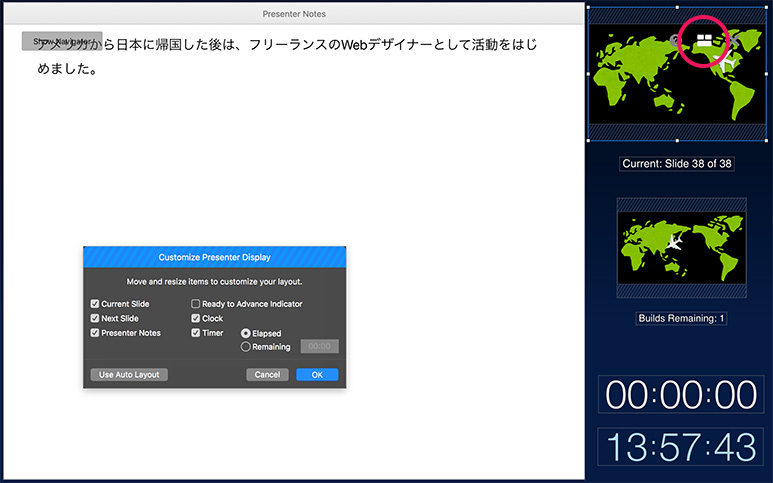
Task: Click the Show Navigator button
Action: 62,41
